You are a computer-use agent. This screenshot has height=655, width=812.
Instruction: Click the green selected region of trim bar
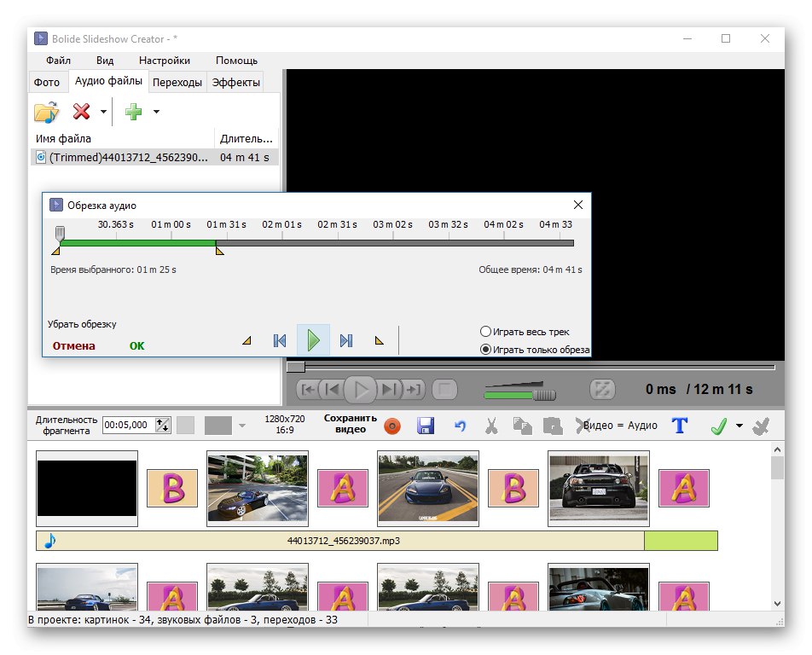point(138,243)
